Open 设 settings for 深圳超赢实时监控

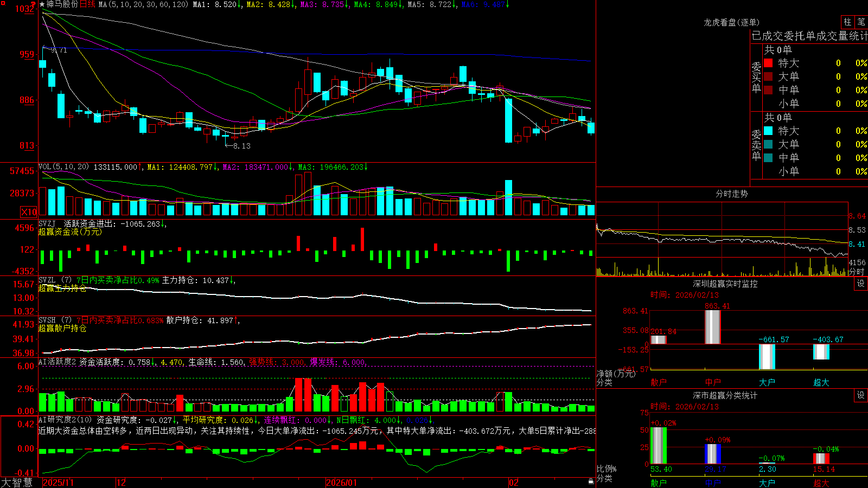coord(861,284)
